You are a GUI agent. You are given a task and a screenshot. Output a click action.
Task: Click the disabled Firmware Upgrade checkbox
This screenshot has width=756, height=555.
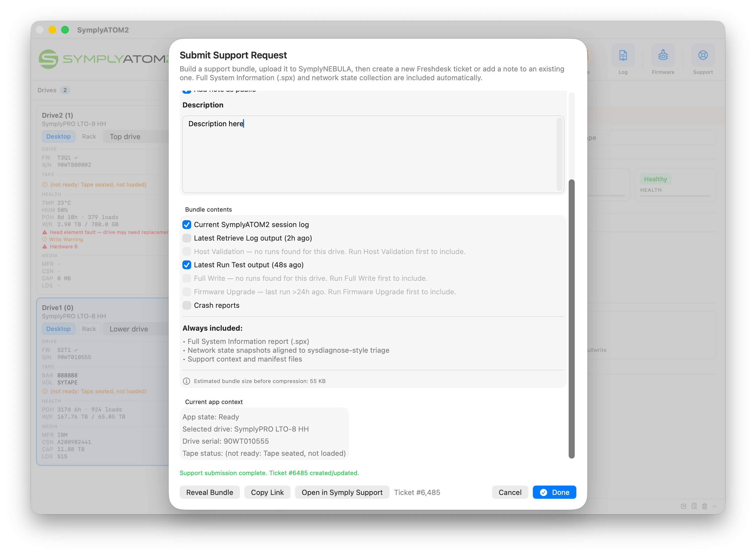[x=187, y=292]
